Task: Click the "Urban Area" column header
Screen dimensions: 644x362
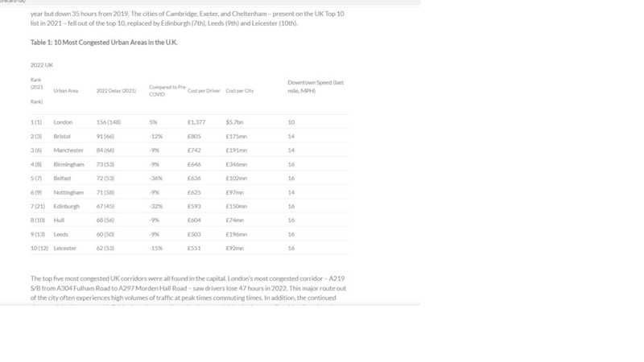Action: pos(66,91)
